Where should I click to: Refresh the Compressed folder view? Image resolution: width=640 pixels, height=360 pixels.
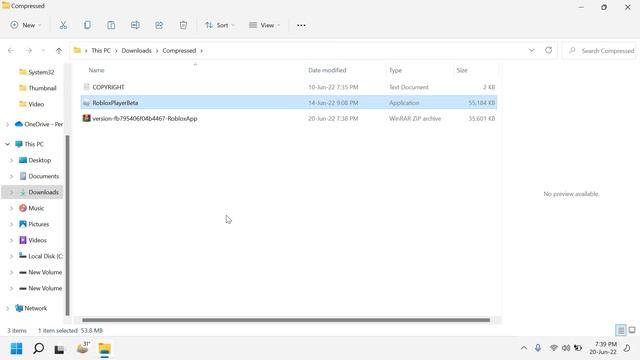549,50
